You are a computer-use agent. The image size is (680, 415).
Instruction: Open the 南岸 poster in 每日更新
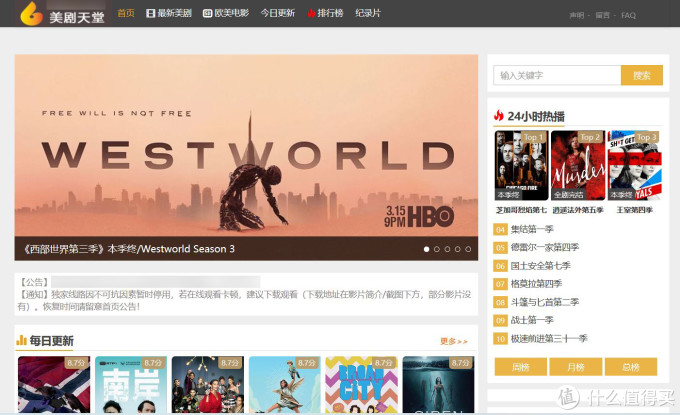(131, 385)
